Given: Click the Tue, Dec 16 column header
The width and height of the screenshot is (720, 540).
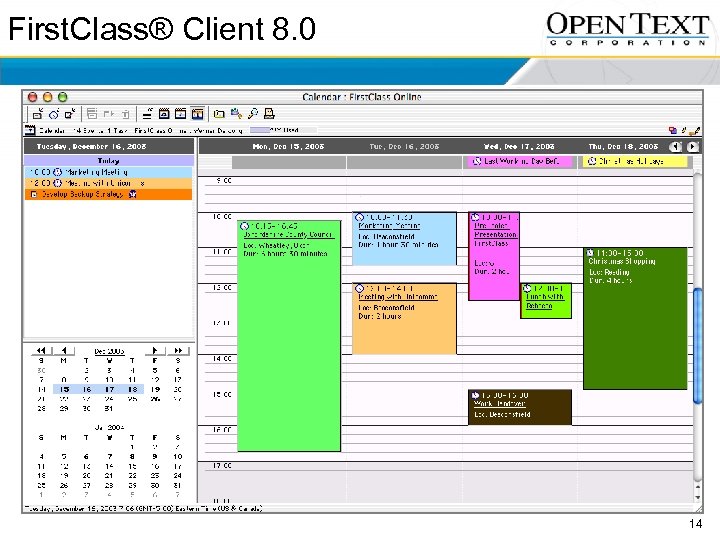Looking at the screenshot, I should [x=404, y=146].
